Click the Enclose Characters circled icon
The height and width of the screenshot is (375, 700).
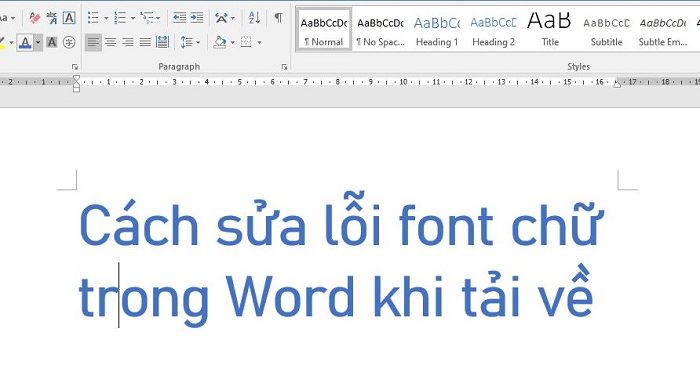tap(69, 42)
